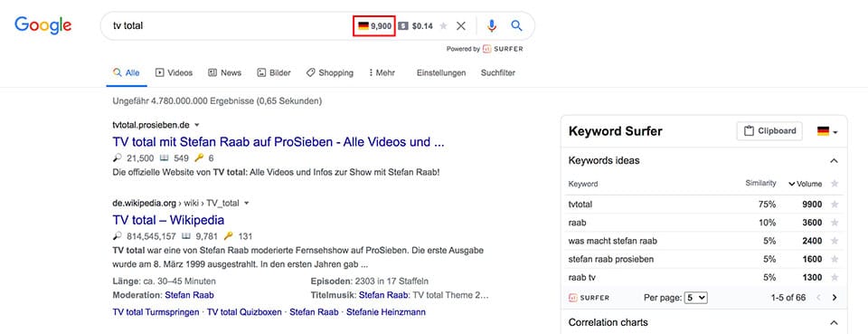Sort by Similarity column header
This screenshot has height=334, width=868.
coord(760,184)
